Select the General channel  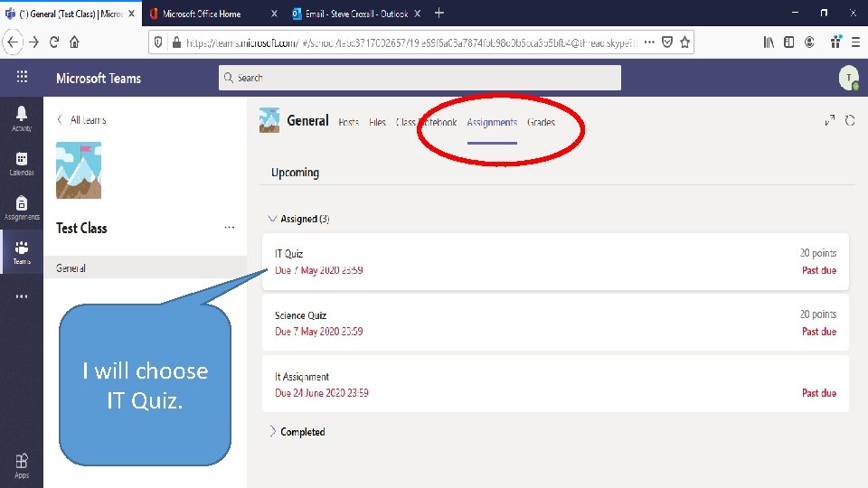pos(145,267)
